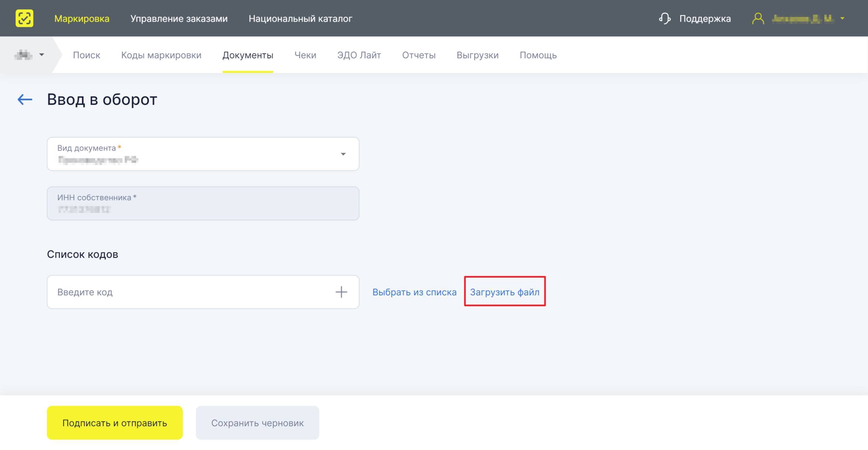
Task: Open the user account dropdown arrow
Action: click(842, 19)
